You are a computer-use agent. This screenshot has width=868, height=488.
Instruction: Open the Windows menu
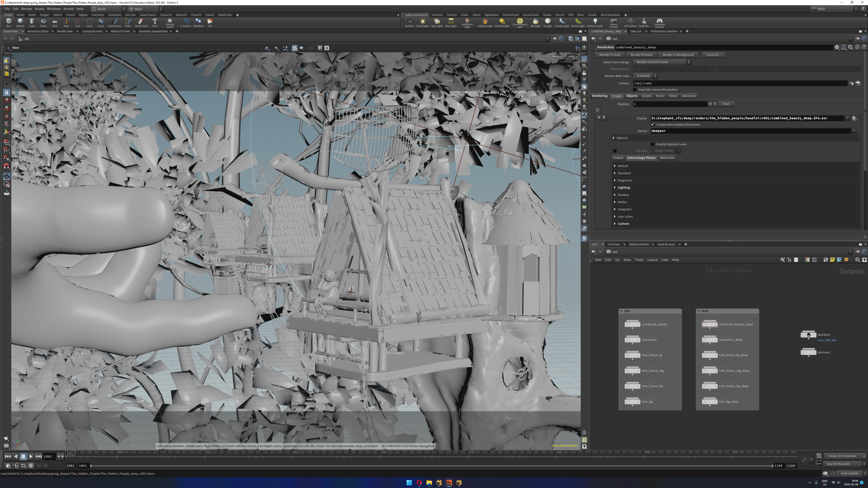[x=53, y=9]
